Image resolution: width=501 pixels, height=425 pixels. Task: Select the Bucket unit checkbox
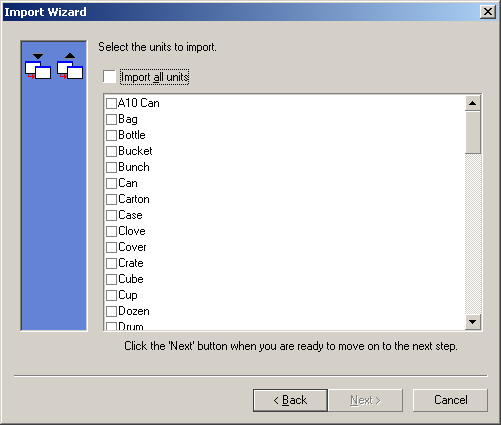point(111,151)
